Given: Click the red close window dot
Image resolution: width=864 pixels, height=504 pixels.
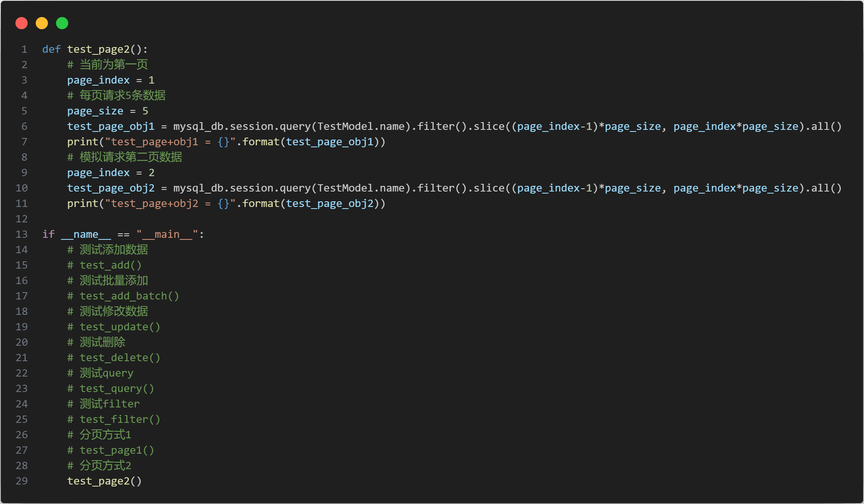Looking at the screenshot, I should coord(22,23).
